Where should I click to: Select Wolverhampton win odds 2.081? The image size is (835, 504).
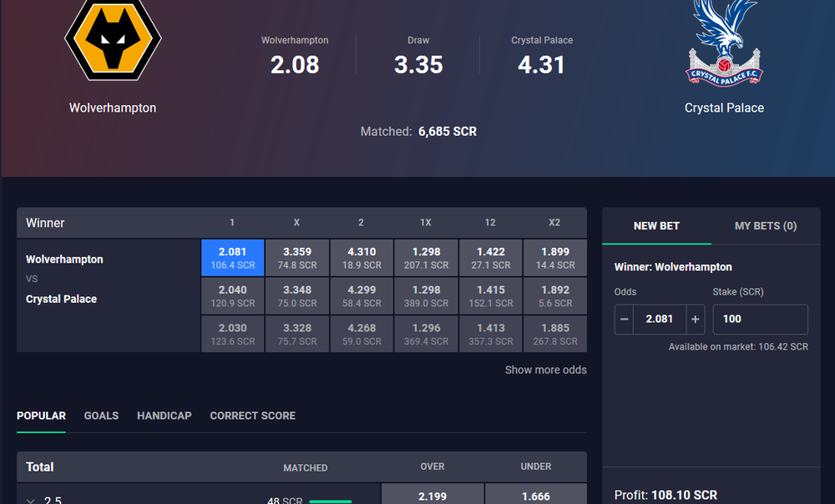[x=233, y=258]
